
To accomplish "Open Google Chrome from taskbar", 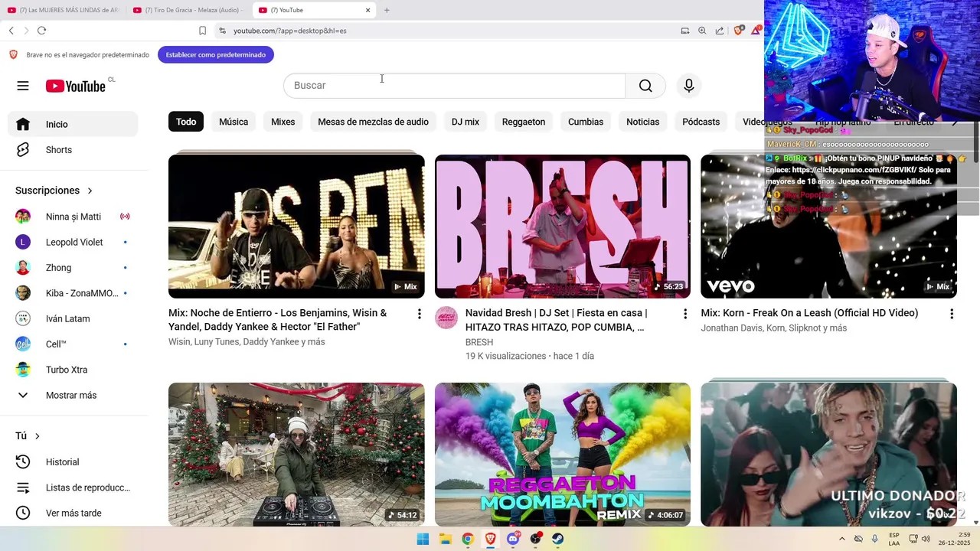I will point(468,539).
